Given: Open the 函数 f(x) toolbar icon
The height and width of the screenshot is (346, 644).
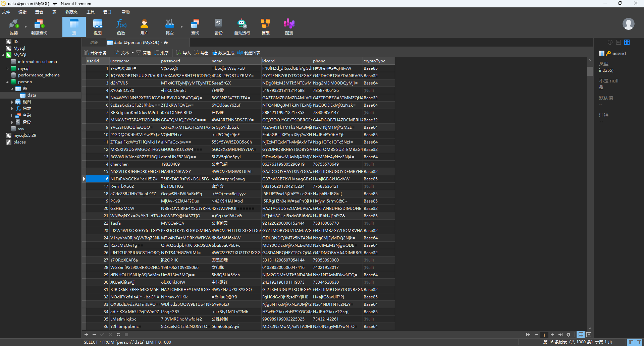Looking at the screenshot, I should click(x=121, y=27).
